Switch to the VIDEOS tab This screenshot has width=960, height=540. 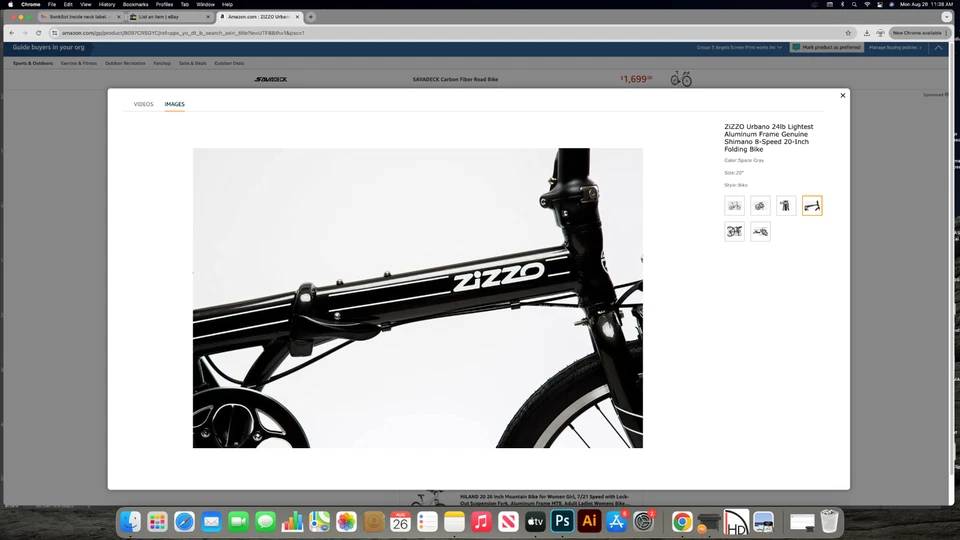(143, 104)
